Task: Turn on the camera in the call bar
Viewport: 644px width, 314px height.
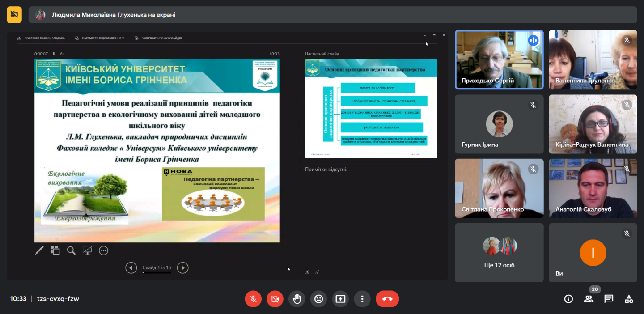Action: [275, 299]
